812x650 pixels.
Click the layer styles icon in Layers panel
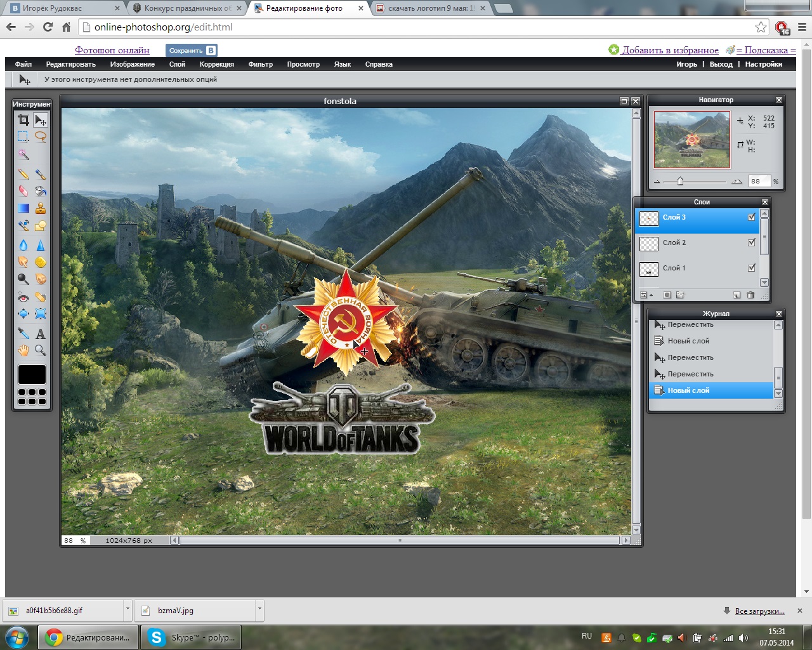point(681,295)
